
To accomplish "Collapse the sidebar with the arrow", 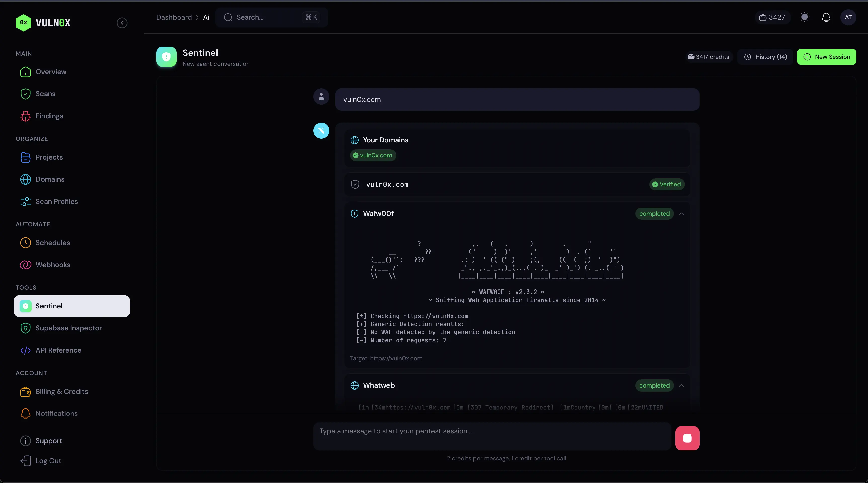I will coord(122,23).
